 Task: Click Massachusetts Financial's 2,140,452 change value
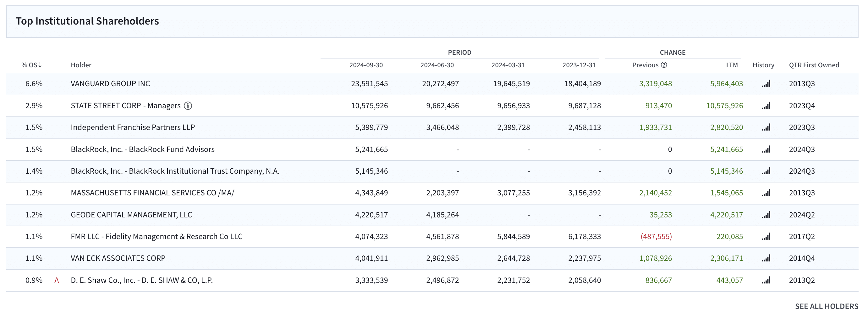(655, 193)
